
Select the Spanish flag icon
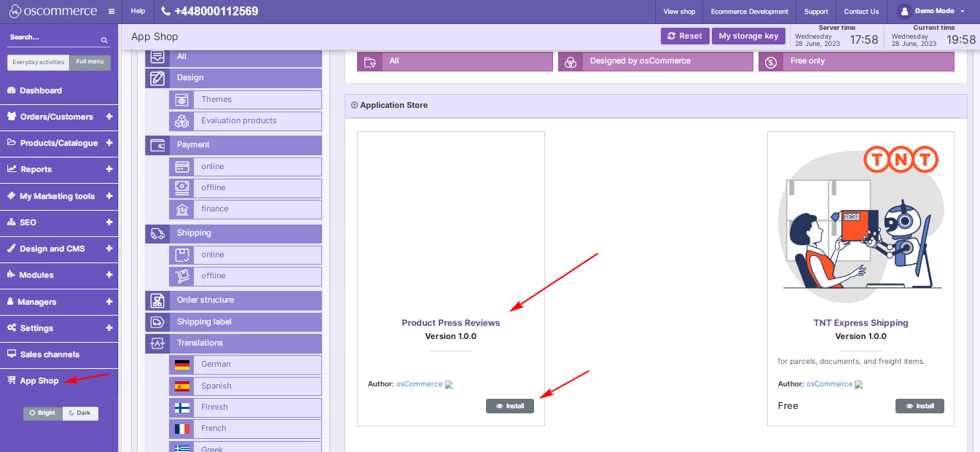181,386
